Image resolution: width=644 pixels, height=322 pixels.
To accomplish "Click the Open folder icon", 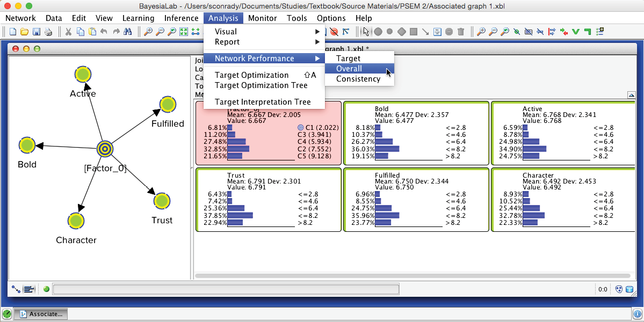I will (25, 32).
